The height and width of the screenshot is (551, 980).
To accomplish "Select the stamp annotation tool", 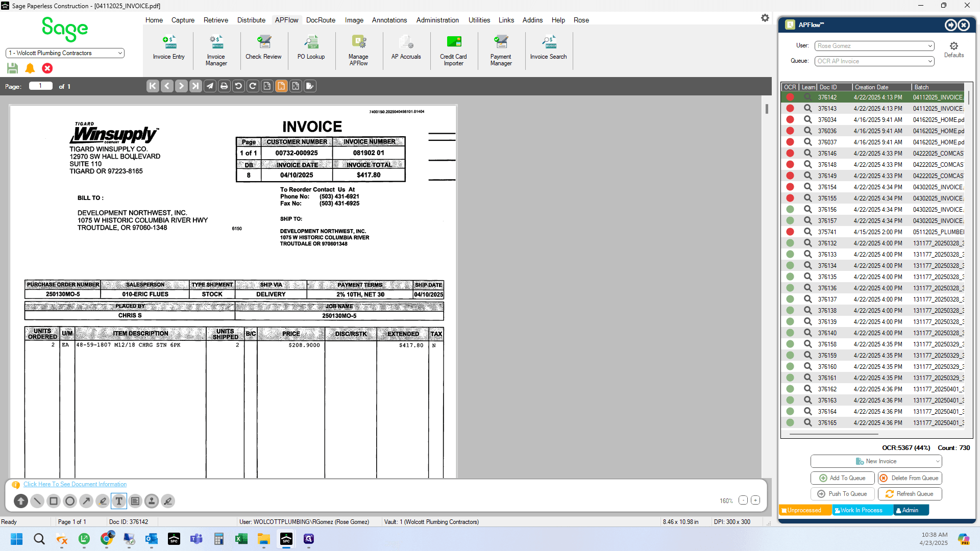I will [152, 501].
